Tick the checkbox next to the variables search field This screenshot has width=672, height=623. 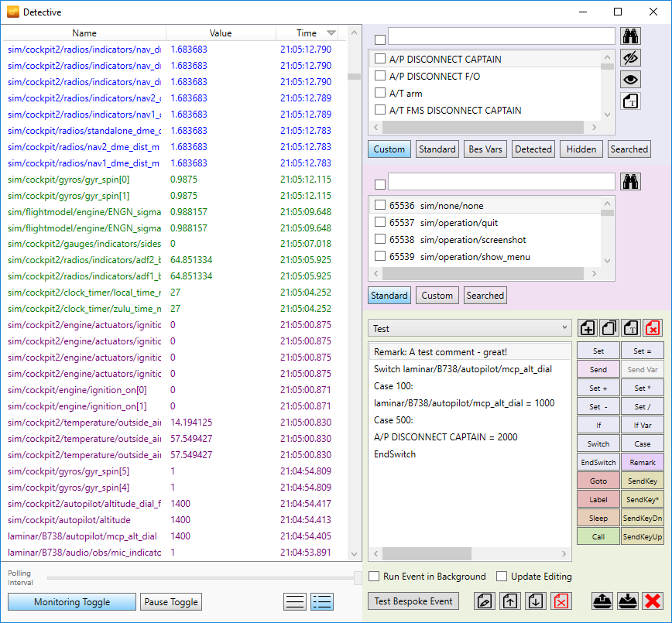379,39
